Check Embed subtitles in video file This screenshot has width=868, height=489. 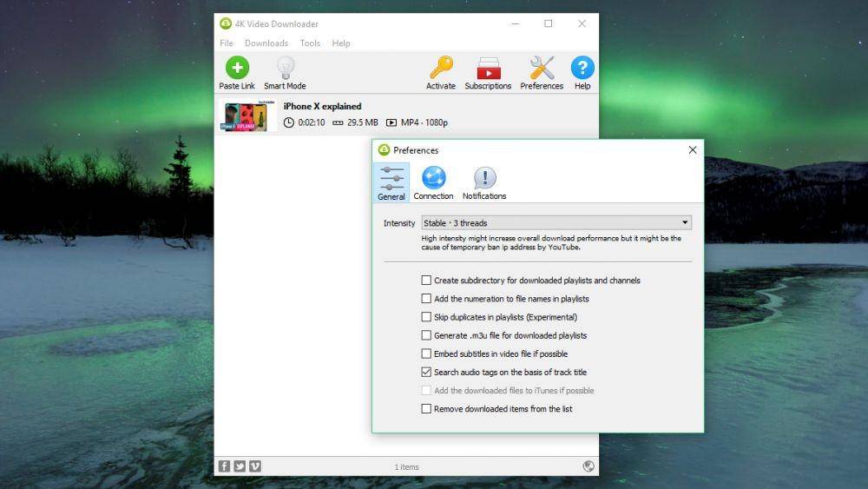point(426,354)
